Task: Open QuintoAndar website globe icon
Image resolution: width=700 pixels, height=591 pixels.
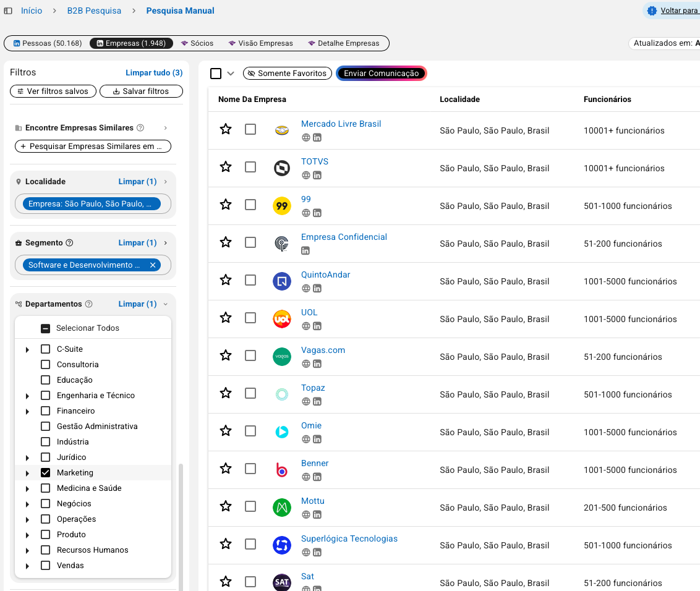Action: (x=305, y=289)
